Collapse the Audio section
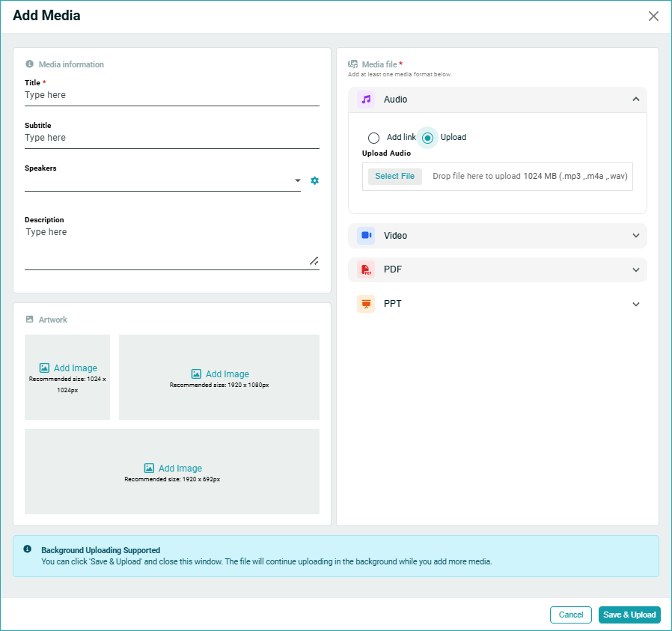This screenshot has width=672, height=631. [635, 100]
